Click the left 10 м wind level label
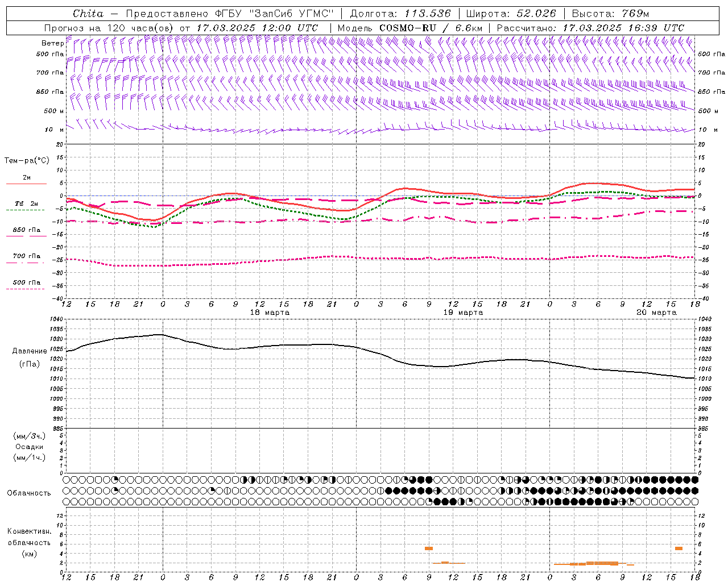Screen dimensions: 728x582 [55, 130]
